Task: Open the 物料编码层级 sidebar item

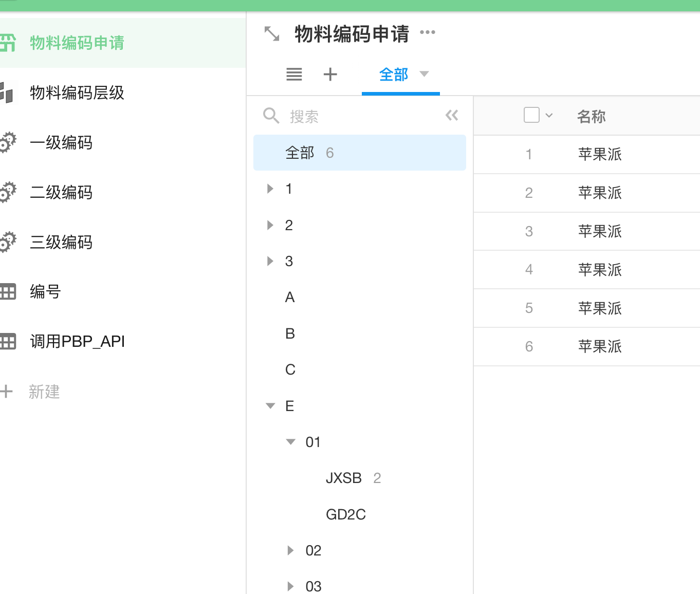Action: point(122,92)
